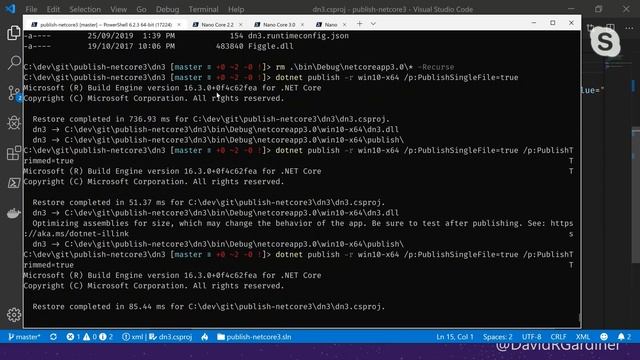Open the File menu
The image size is (640, 360).
point(31,9)
